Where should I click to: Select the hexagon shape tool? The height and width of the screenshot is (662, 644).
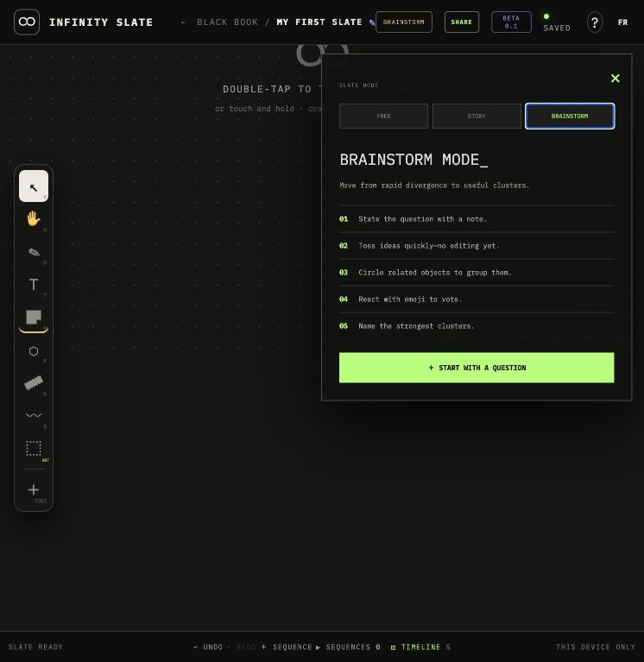tap(34, 351)
